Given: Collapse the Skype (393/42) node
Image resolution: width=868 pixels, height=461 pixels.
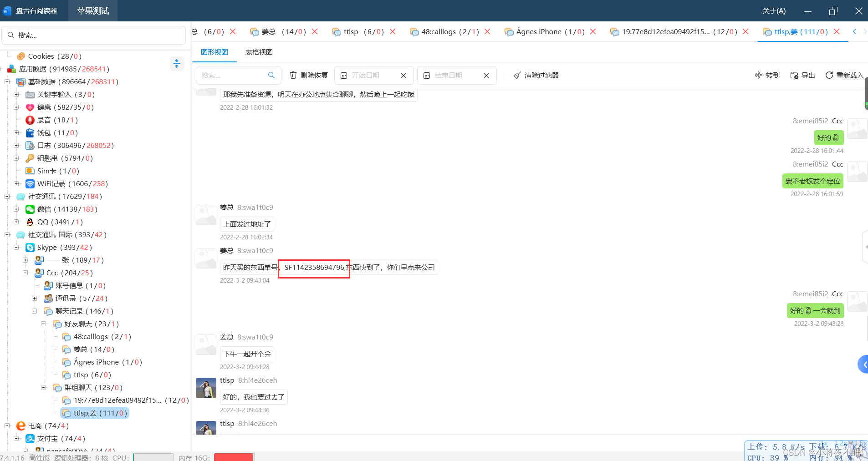Looking at the screenshot, I should click(x=16, y=247).
